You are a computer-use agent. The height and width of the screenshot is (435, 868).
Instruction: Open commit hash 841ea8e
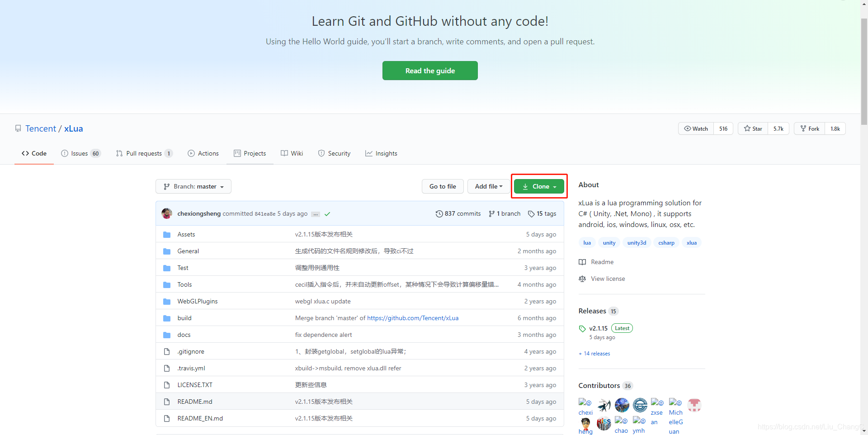(265, 214)
